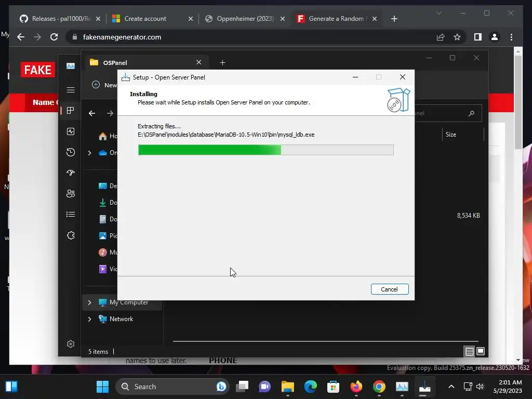Select the Generate a Random Name tab
Viewport: 532px width, 399px height.
[336, 19]
